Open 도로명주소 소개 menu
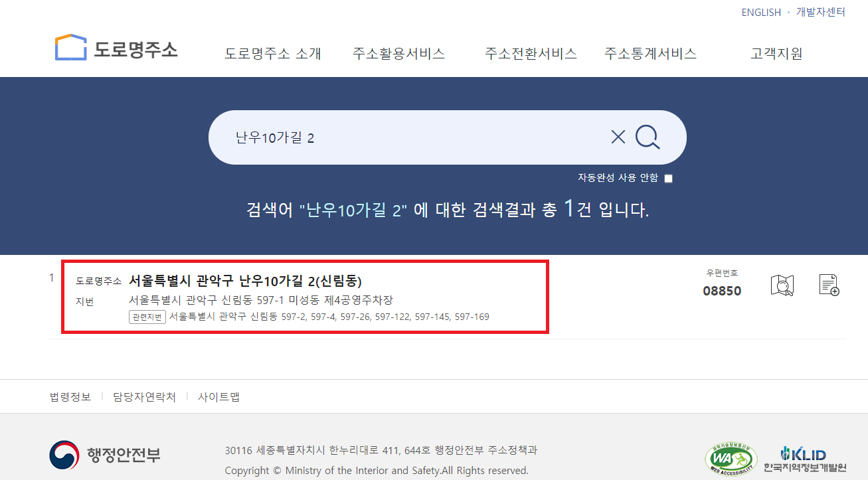Image resolution: width=868 pixels, height=480 pixels. [x=273, y=54]
